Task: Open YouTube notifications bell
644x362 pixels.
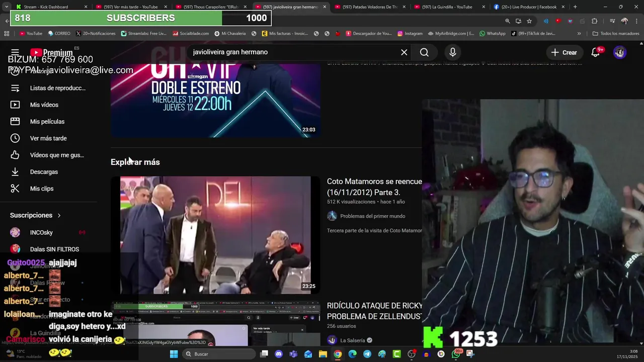Action: pos(596,52)
